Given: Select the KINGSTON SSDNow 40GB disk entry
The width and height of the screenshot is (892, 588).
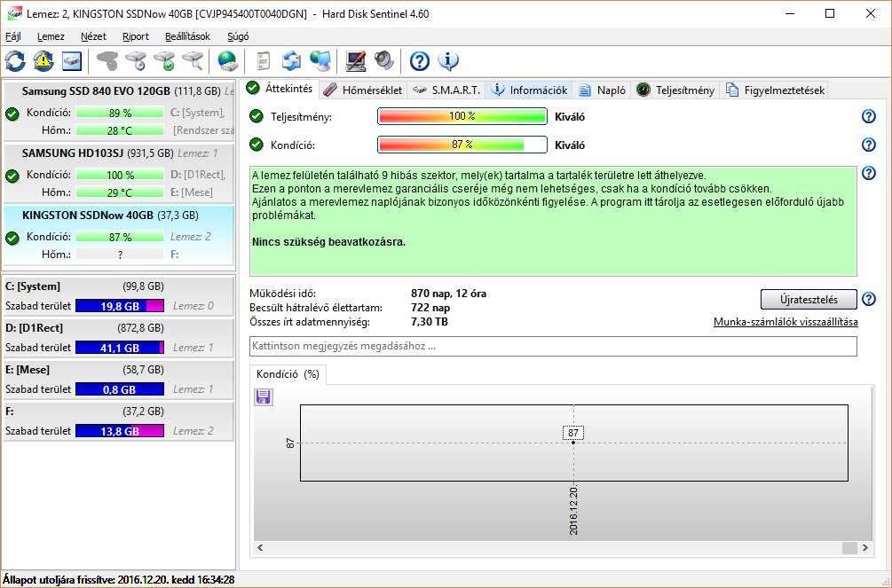Looking at the screenshot, I should 118,235.
